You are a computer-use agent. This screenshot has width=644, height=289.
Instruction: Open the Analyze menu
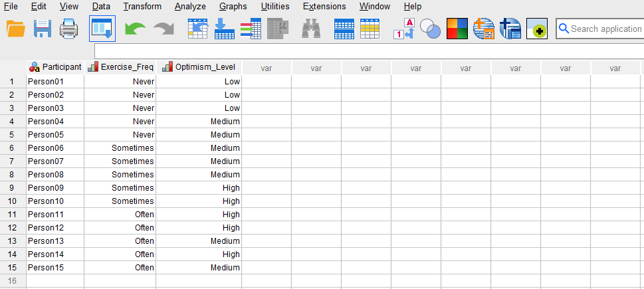click(190, 7)
